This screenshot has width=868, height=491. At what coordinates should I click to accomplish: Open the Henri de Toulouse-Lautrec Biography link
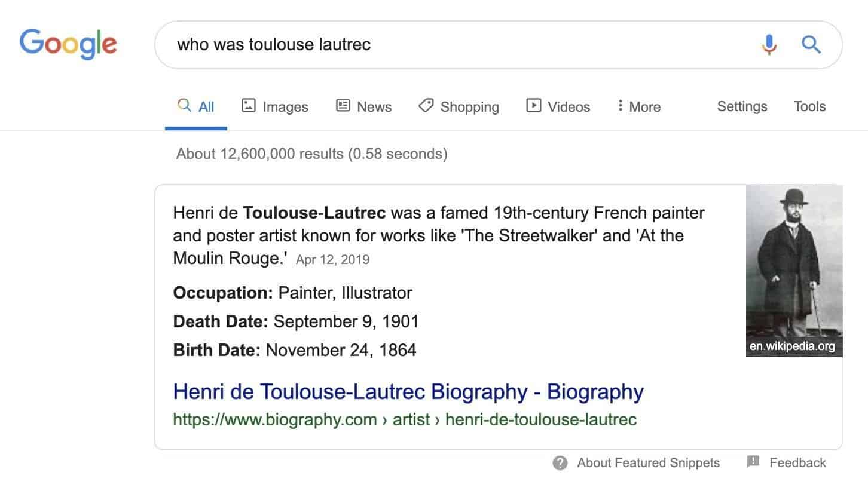[408, 391]
